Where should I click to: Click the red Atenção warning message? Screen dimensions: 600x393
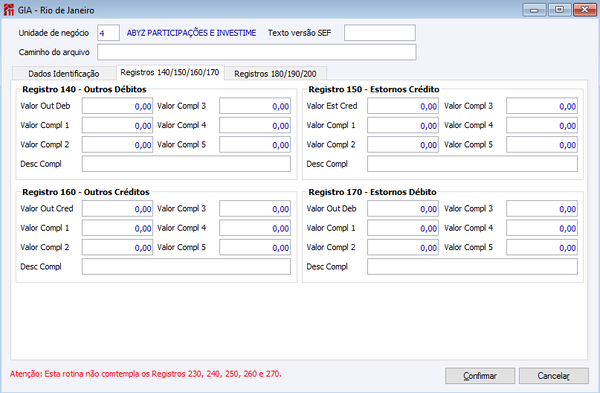[x=146, y=374]
